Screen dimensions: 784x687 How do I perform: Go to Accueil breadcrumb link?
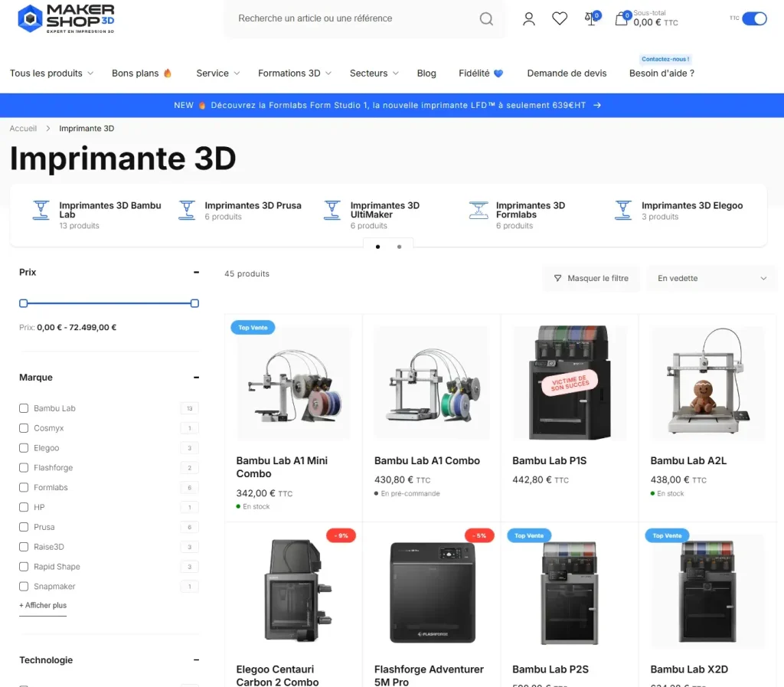click(x=23, y=129)
